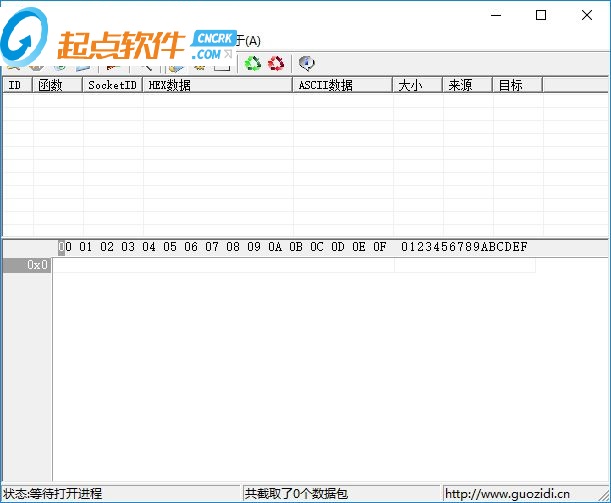Close the application window
The width and height of the screenshot is (611, 503).
coord(587,15)
